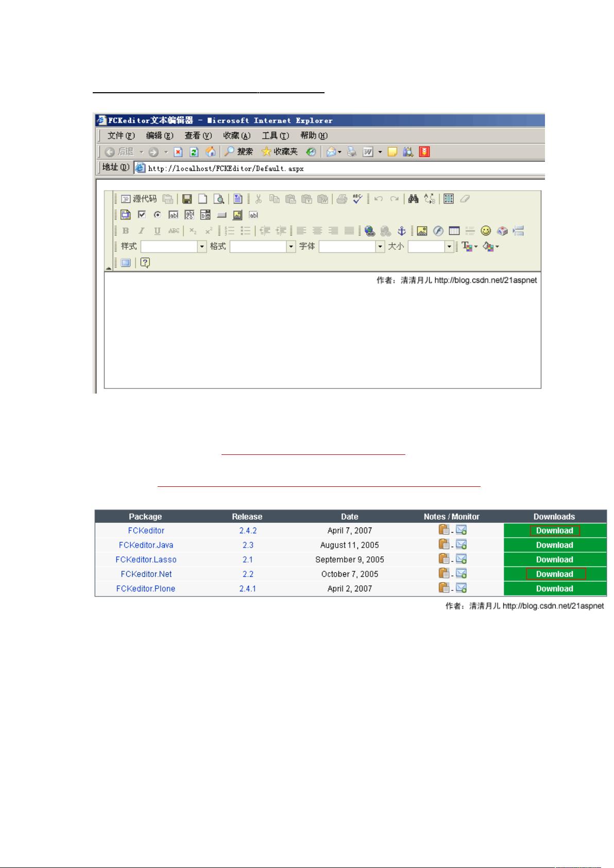
Task: Insert a radio button form element
Action: (158, 215)
